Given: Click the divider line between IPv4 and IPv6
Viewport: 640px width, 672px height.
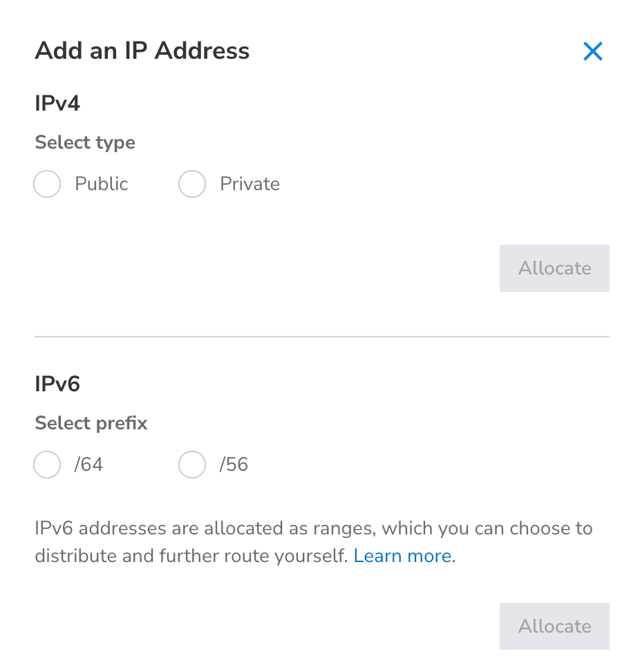Looking at the screenshot, I should (321, 337).
